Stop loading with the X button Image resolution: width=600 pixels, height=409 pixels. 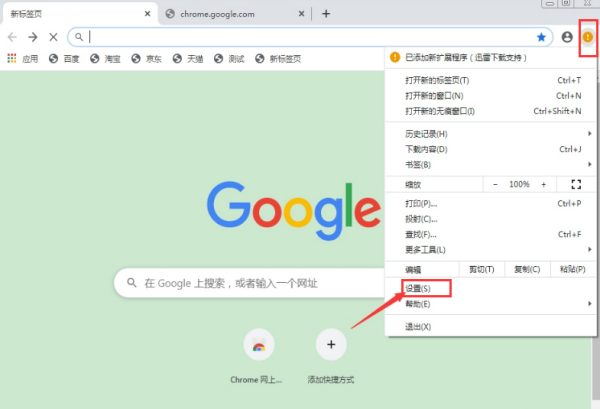click(x=54, y=37)
